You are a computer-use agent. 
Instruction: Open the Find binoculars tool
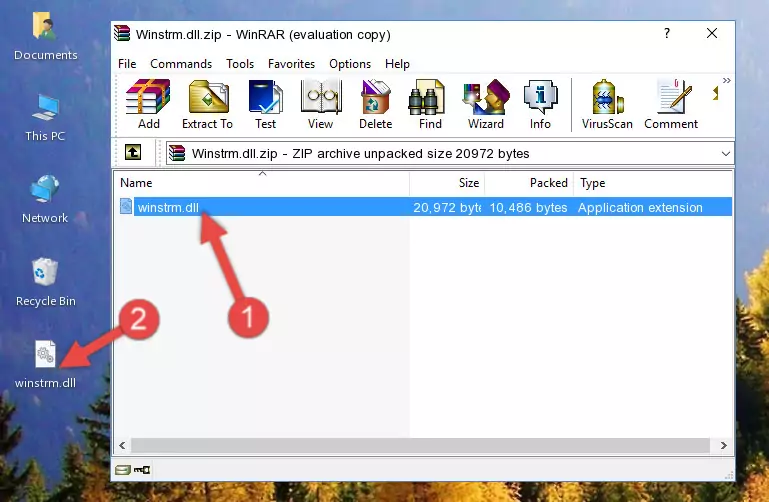pos(430,104)
